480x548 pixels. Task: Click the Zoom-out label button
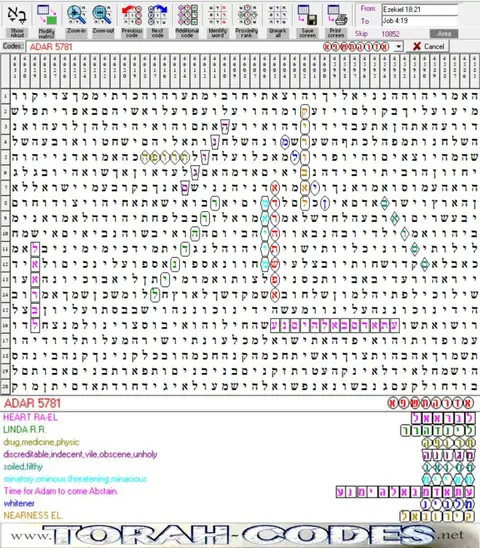click(x=103, y=33)
